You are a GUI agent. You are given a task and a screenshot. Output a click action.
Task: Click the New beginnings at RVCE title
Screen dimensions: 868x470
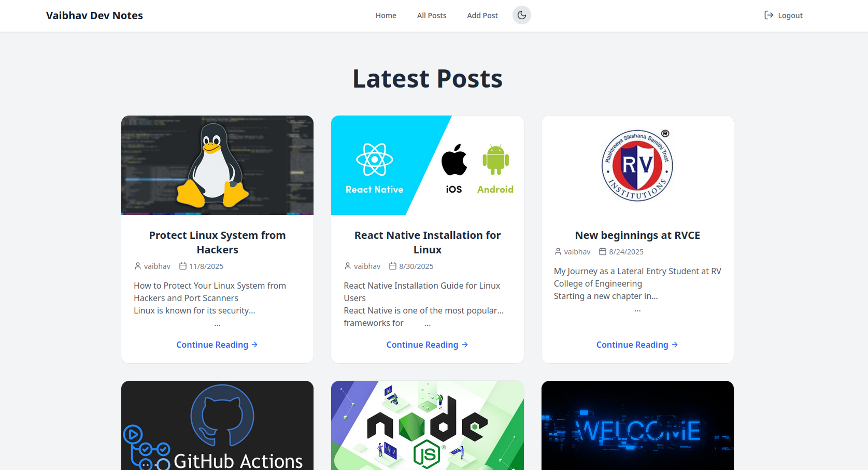click(x=637, y=235)
